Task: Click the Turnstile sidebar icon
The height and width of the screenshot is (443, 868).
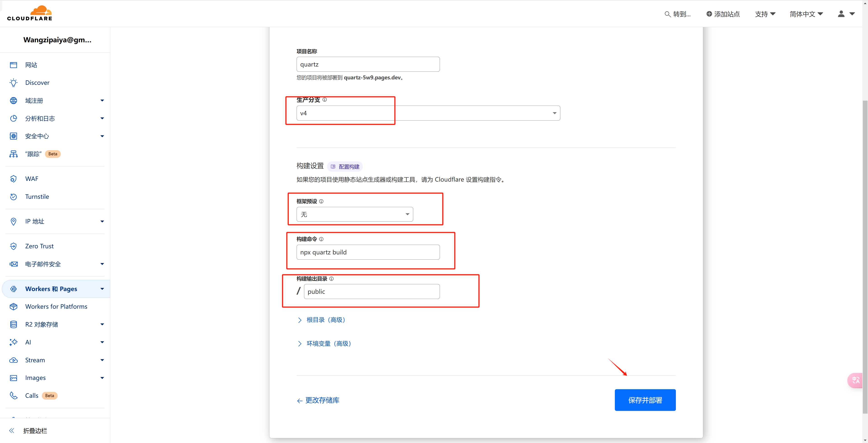Action: [14, 197]
